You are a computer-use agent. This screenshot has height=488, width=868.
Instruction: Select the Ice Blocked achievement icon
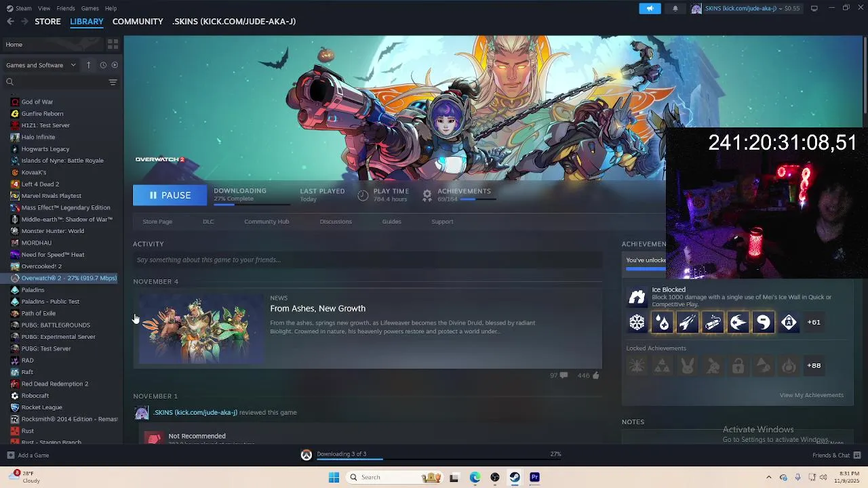tap(637, 297)
